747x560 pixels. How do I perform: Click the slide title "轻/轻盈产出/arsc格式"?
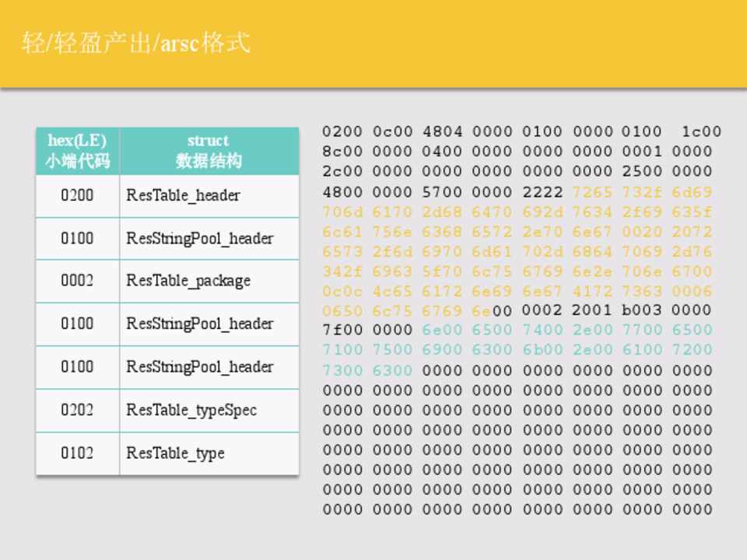click(136, 43)
